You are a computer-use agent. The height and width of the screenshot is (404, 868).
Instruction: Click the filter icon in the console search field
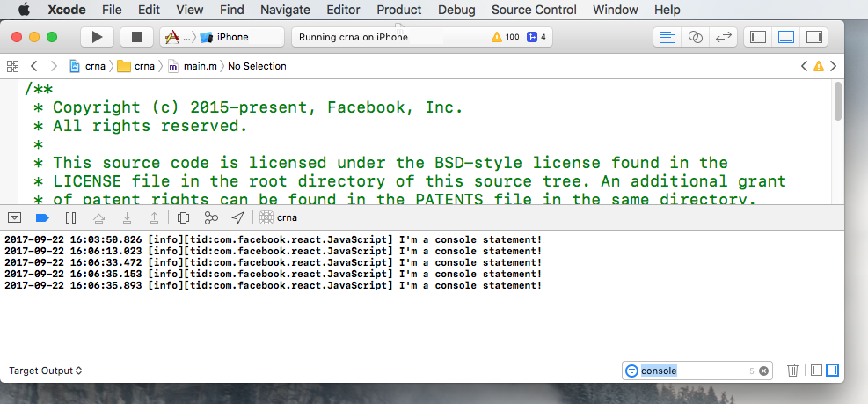click(x=631, y=371)
